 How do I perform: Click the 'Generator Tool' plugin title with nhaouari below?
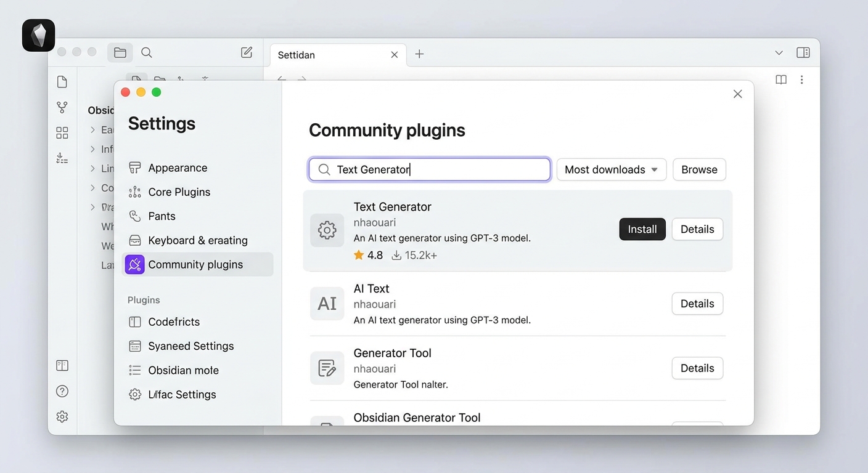coord(393,354)
